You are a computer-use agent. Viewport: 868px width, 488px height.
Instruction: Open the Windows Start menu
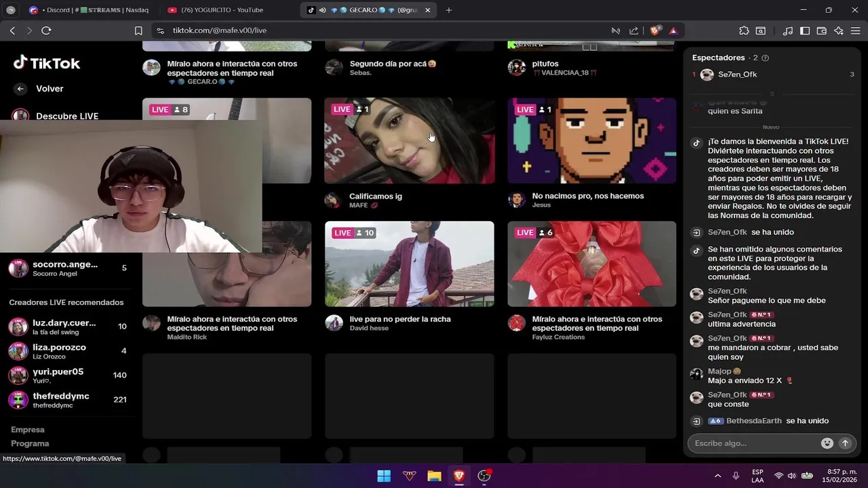pyautogui.click(x=384, y=476)
